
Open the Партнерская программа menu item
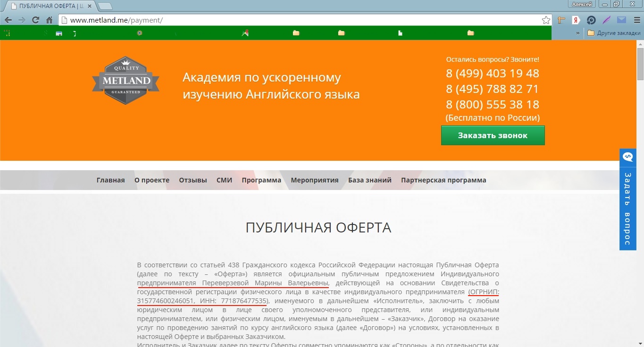[443, 180]
